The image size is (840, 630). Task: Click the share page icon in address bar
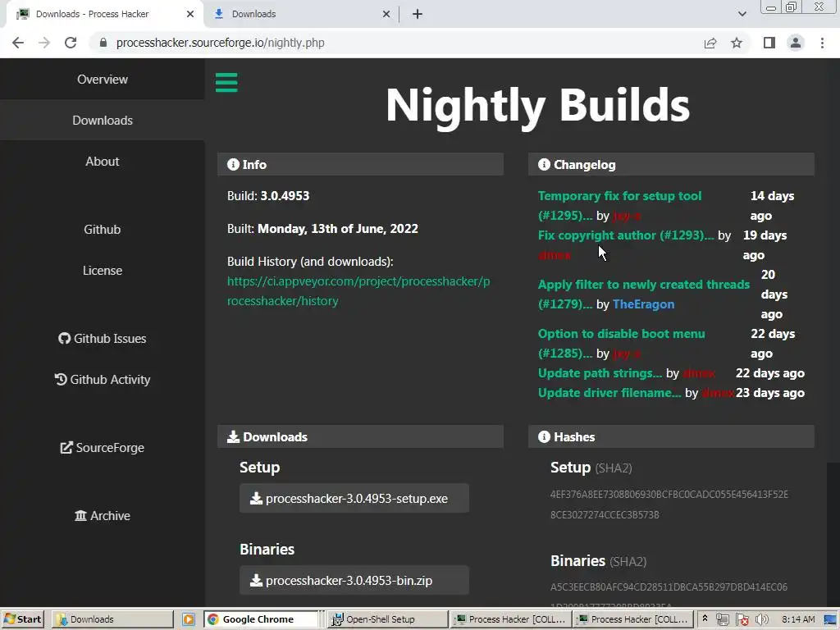click(x=710, y=43)
